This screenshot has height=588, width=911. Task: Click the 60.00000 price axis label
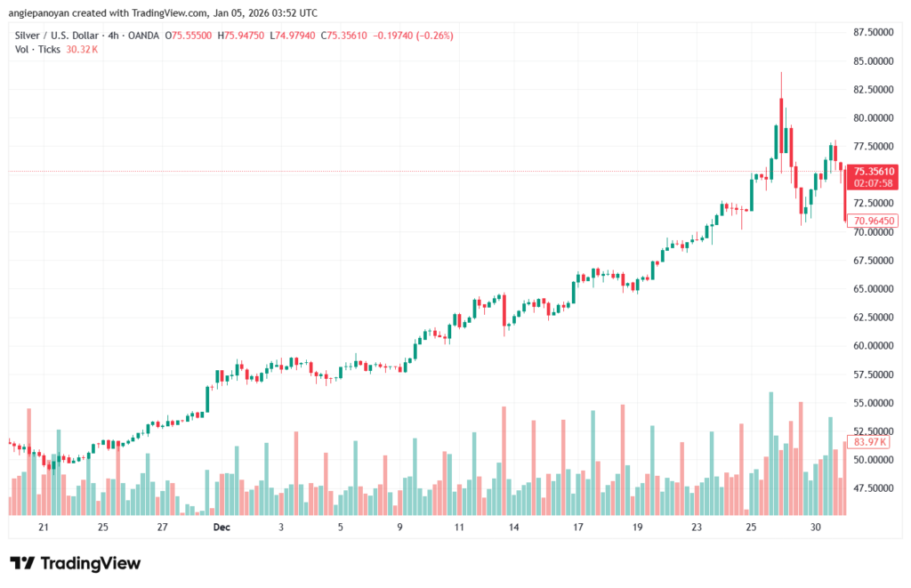872,345
